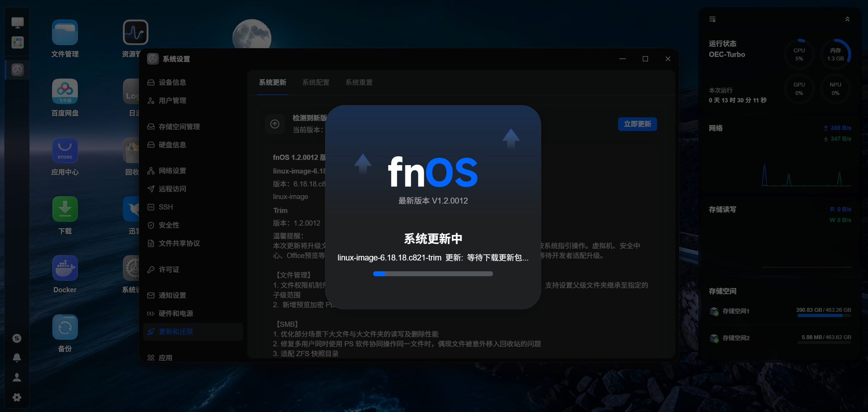Click the OEC-Turbo device name
The image size is (868, 412).
click(x=727, y=54)
